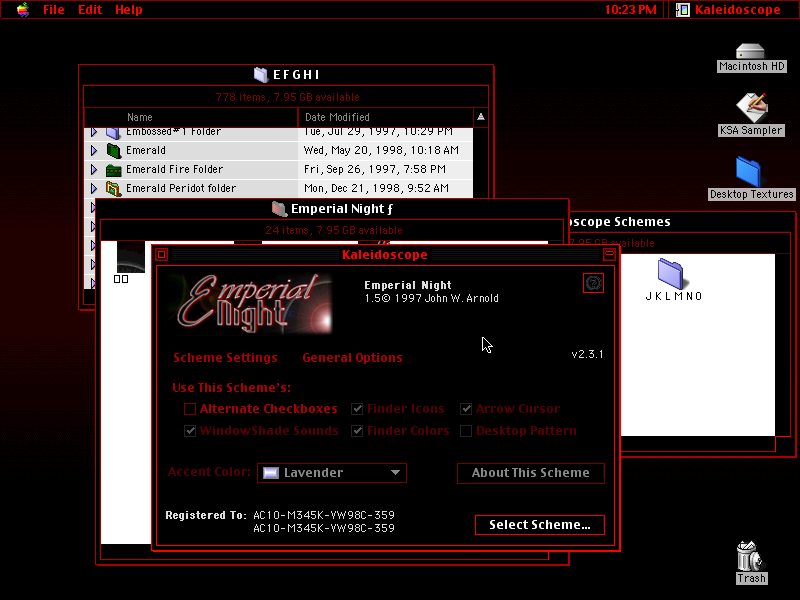Click the v2.3.1 version label
The width and height of the screenshot is (800, 600).
(587, 354)
